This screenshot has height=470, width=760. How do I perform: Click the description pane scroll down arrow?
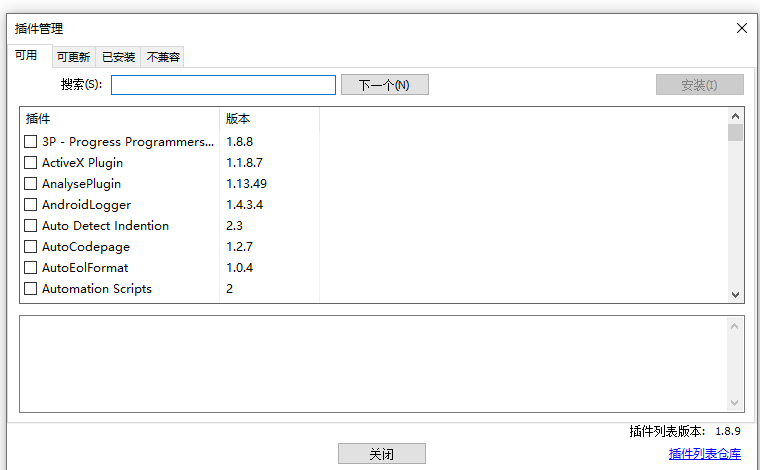coord(735,403)
